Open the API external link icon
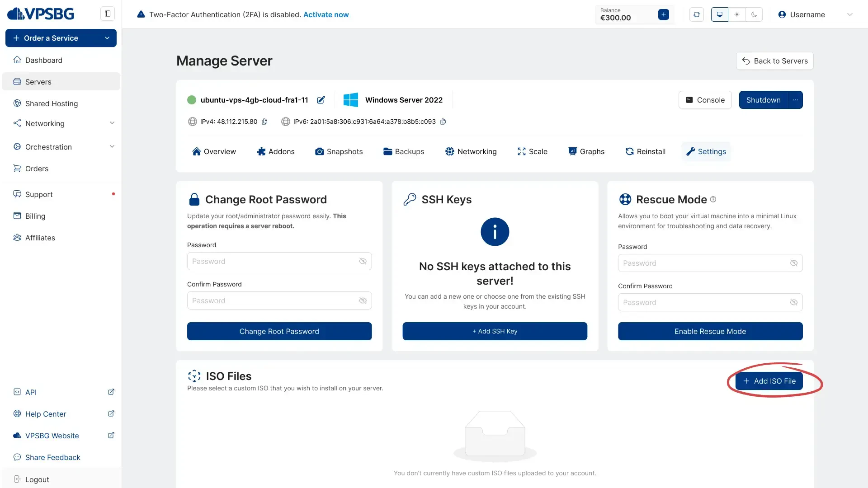The width and height of the screenshot is (868, 488). point(111,392)
